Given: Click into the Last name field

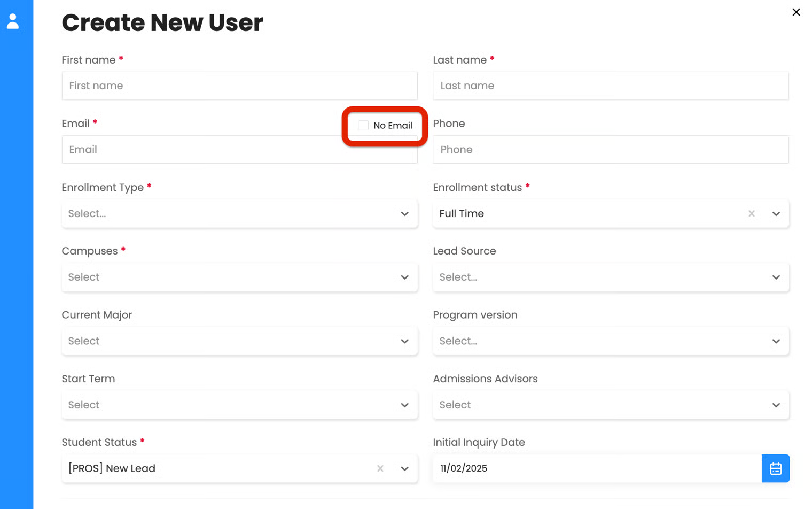Looking at the screenshot, I should [610, 86].
